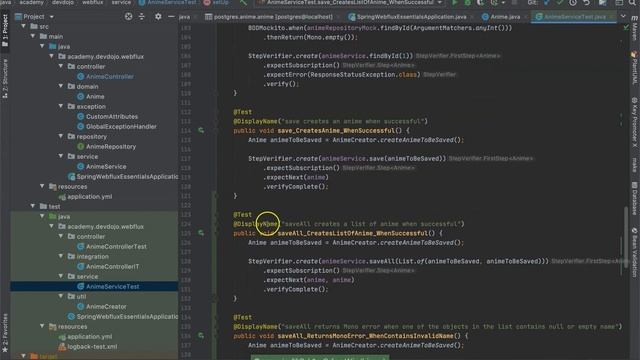This screenshot has height=360, width=640.
Task: Open the Database tool window tab
Action: 635,198
